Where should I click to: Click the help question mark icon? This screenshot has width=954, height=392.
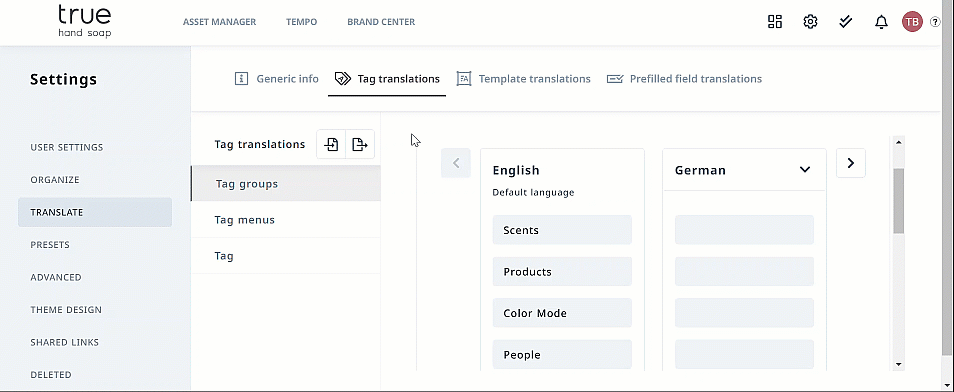tap(936, 22)
